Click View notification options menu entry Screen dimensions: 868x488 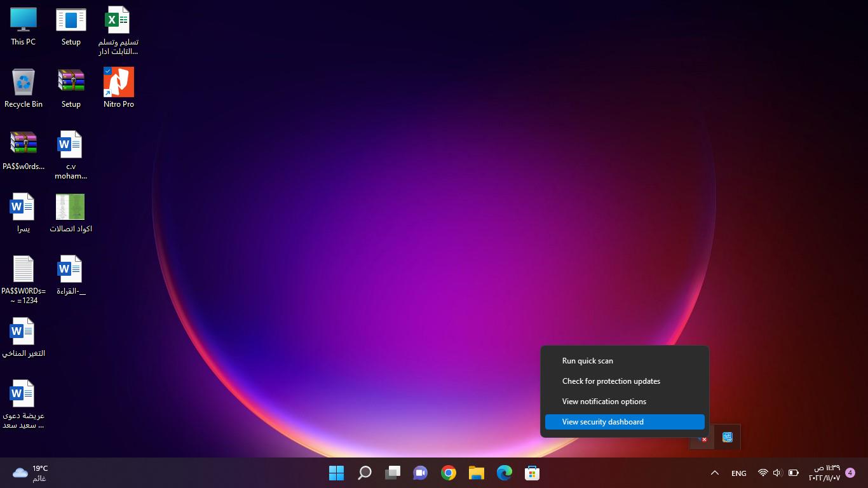coord(604,402)
